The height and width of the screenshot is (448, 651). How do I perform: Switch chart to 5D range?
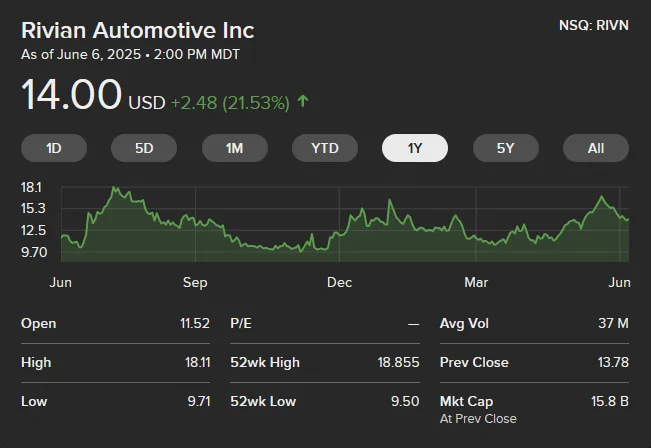[144, 148]
